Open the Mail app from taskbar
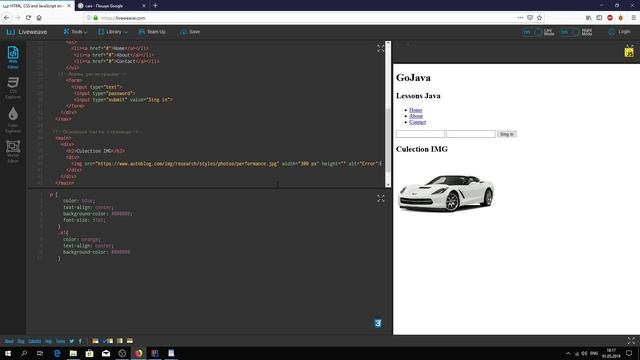Image resolution: width=640 pixels, height=360 pixels. [x=106, y=353]
